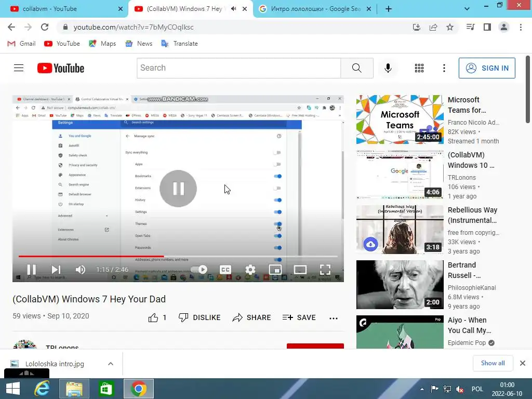This screenshot has height=399, width=532.
Task: Click the search magnifier button
Action: point(357,68)
